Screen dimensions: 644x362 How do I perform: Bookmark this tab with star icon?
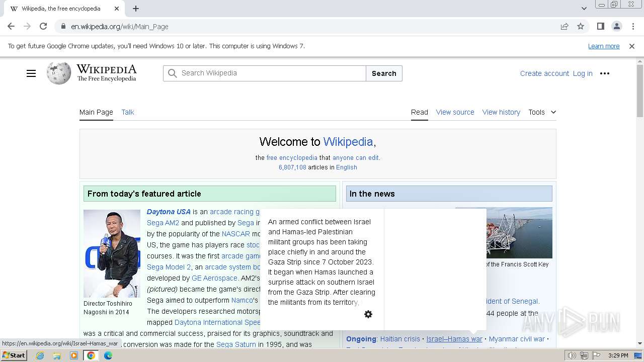click(x=581, y=26)
